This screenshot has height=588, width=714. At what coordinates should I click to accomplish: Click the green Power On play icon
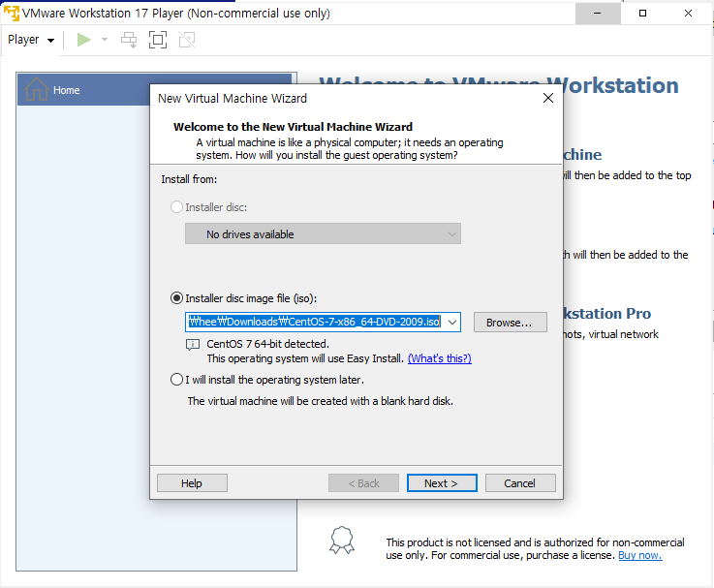click(83, 40)
